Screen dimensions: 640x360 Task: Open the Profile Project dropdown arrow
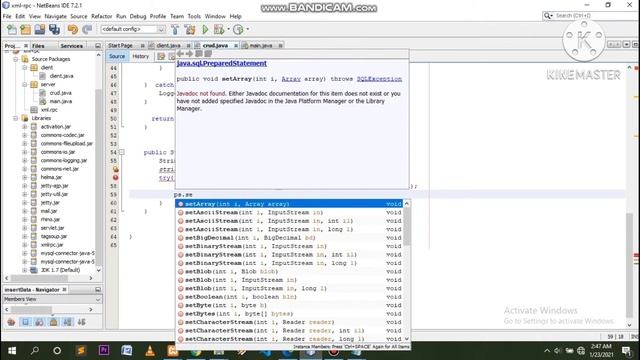pos(248,29)
